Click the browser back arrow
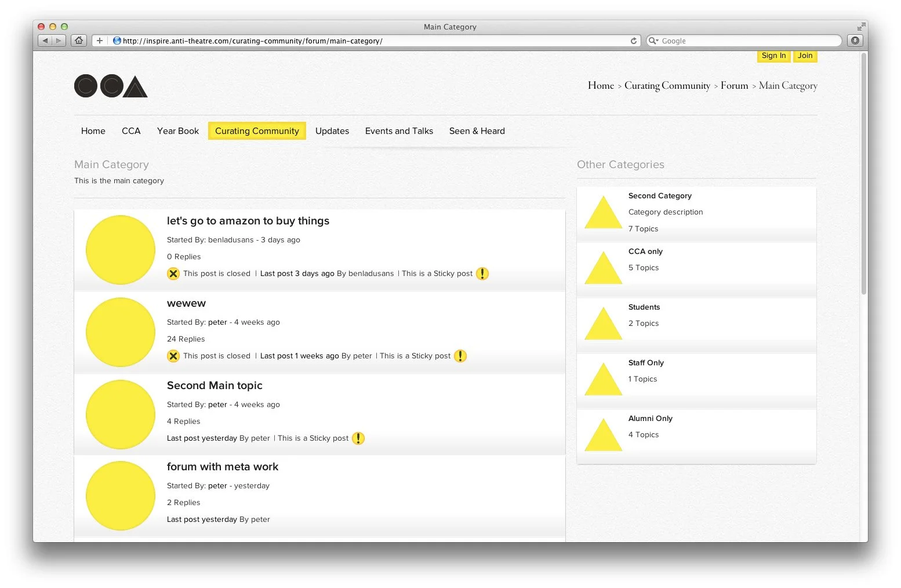This screenshot has width=901, height=588. [45, 41]
